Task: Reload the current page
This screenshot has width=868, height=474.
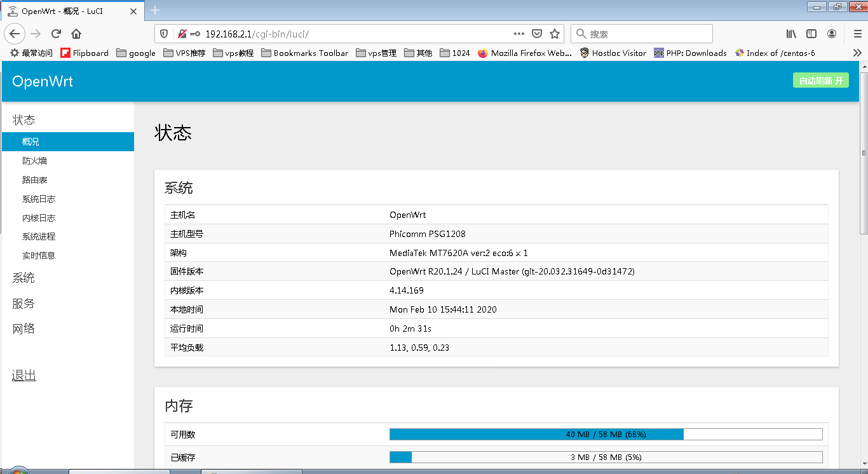Action: 56,34
